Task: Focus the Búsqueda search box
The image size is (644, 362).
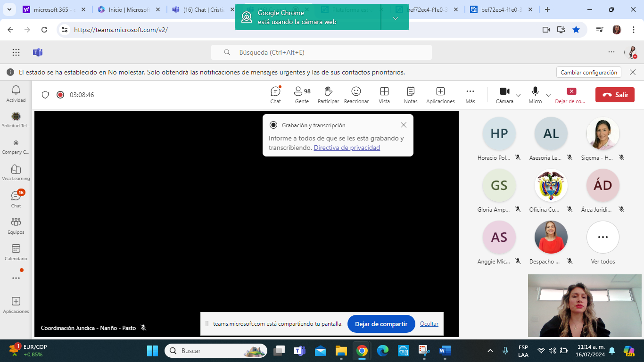Action: click(x=322, y=52)
